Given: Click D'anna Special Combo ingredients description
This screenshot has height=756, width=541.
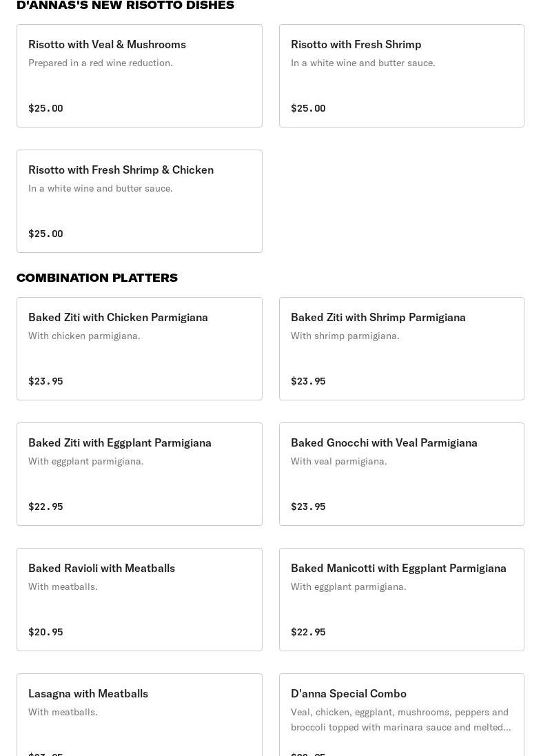Looking at the screenshot, I should 400,719.
